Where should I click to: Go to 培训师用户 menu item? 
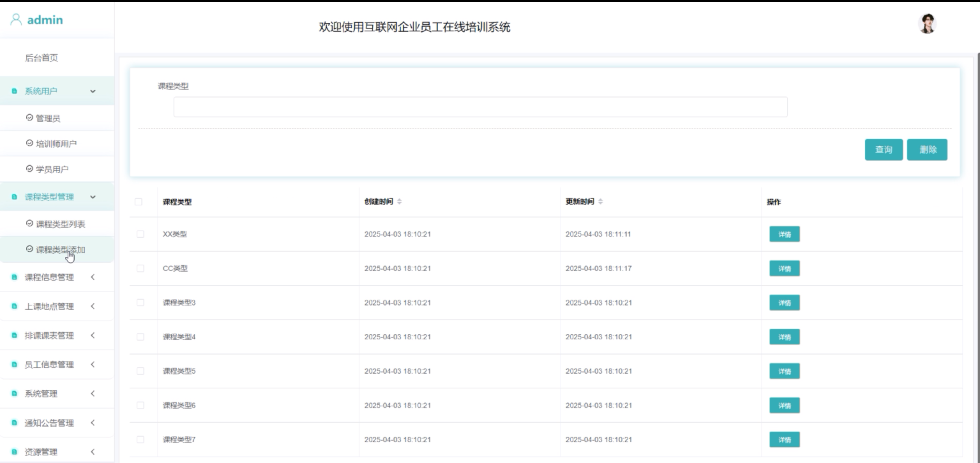[x=56, y=144]
